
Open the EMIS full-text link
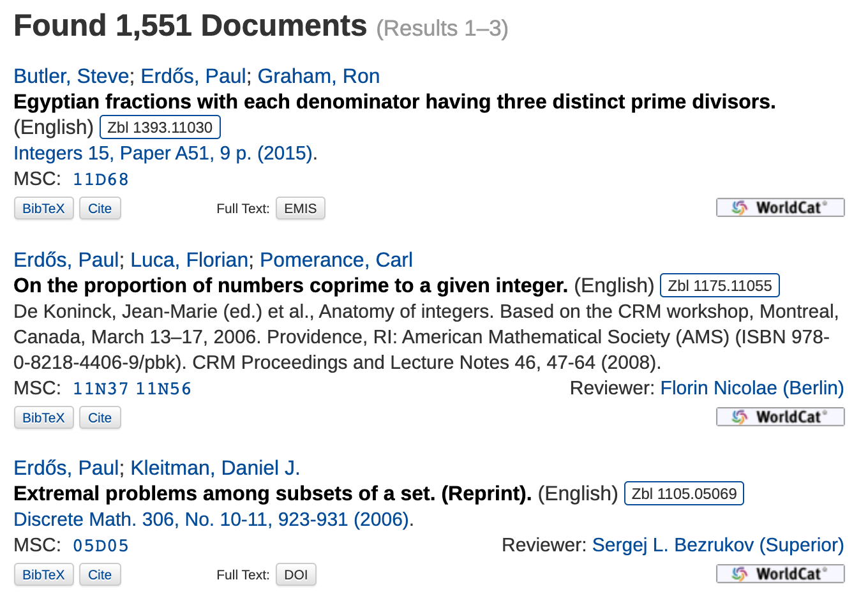click(x=301, y=209)
